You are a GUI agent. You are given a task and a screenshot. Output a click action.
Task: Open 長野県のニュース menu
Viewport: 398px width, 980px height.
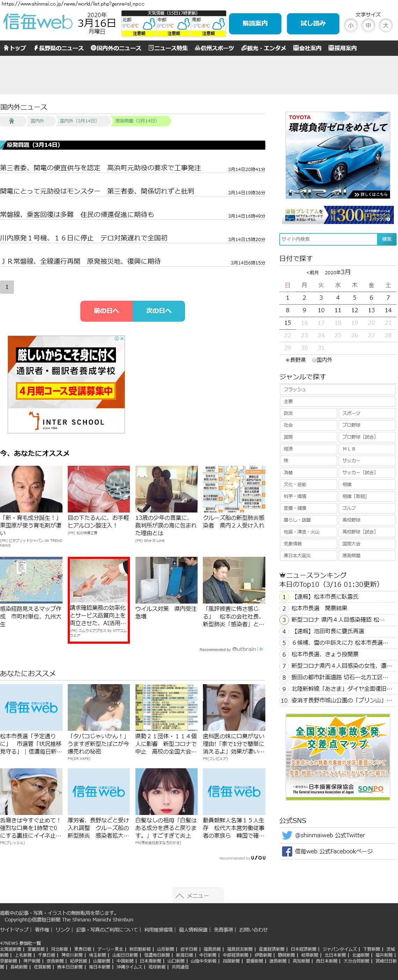click(59, 48)
